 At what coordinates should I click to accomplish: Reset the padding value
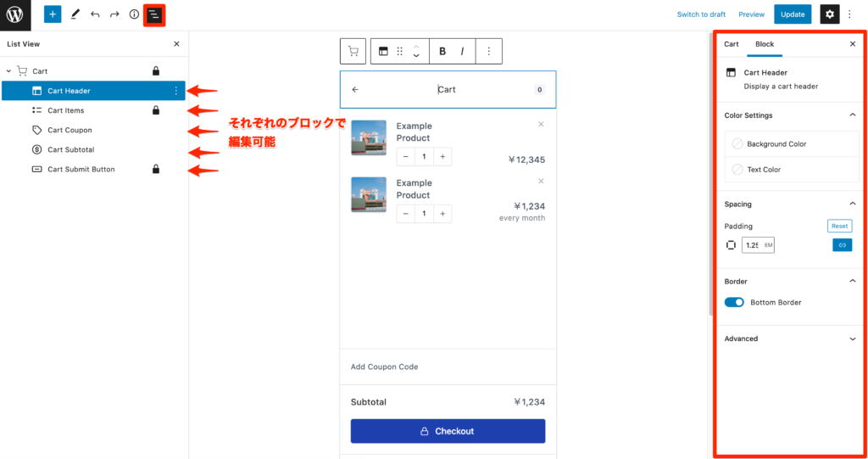[840, 226]
